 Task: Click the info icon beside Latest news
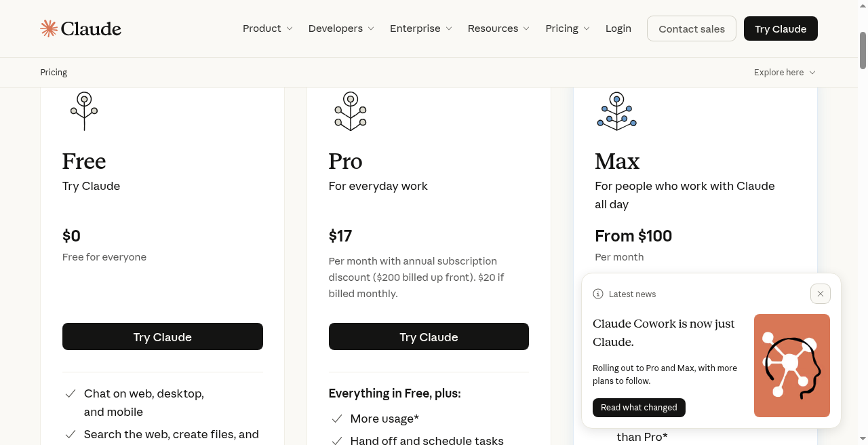pyautogui.click(x=598, y=294)
